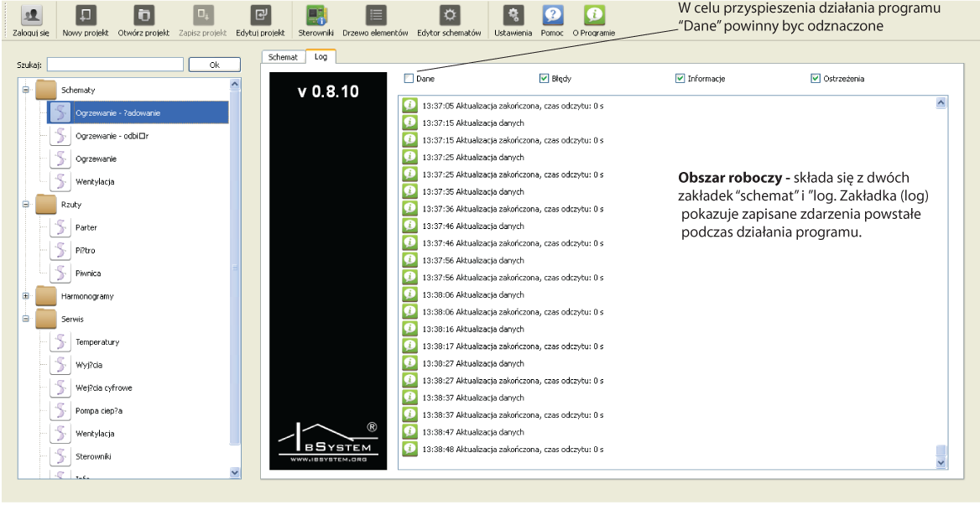The width and height of the screenshot is (980, 505).
Task: Create a new project with Nowy projekt
Action: pyautogui.click(x=86, y=15)
